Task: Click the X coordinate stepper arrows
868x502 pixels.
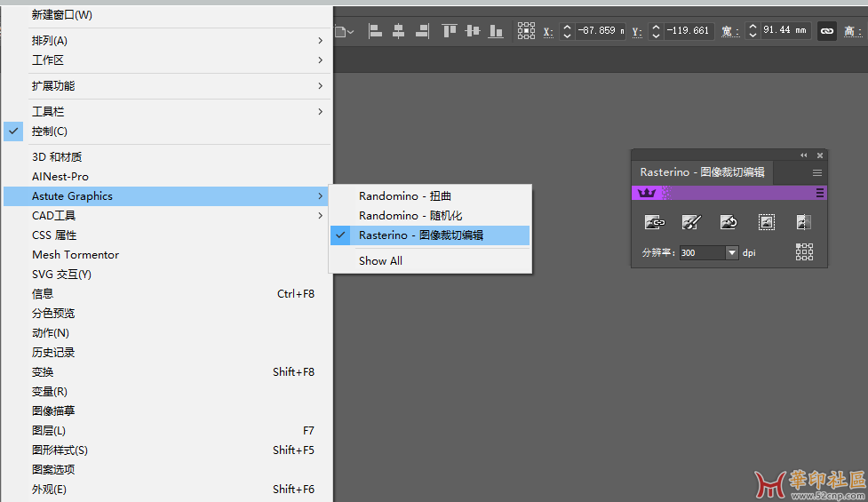Action: click(x=567, y=31)
